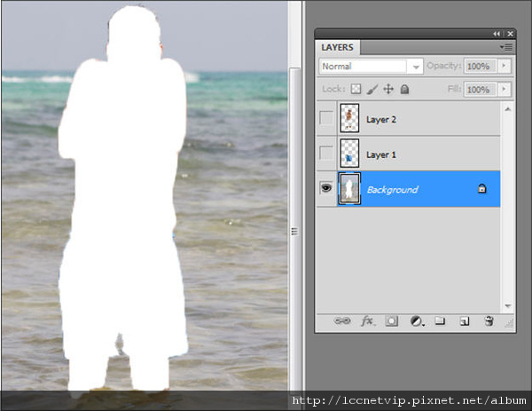Click the layers list scroll up arrow
The image size is (532, 411).
(x=507, y=109)
